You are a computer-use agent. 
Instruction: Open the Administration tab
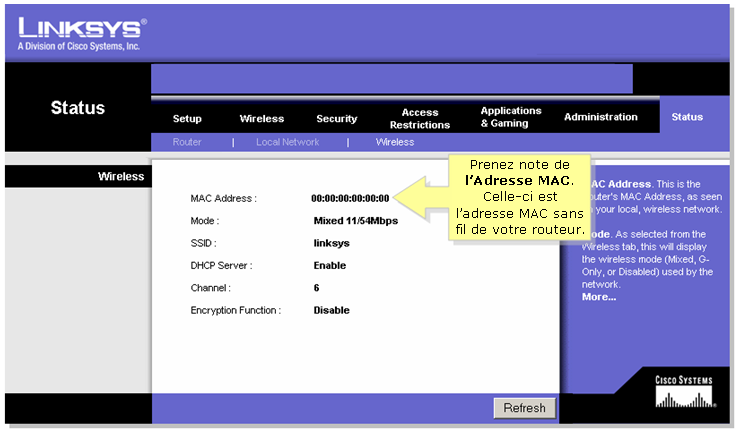point(600,117)
